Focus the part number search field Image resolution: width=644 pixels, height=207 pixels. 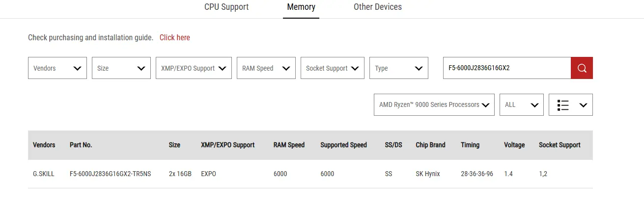click(507, 68)
